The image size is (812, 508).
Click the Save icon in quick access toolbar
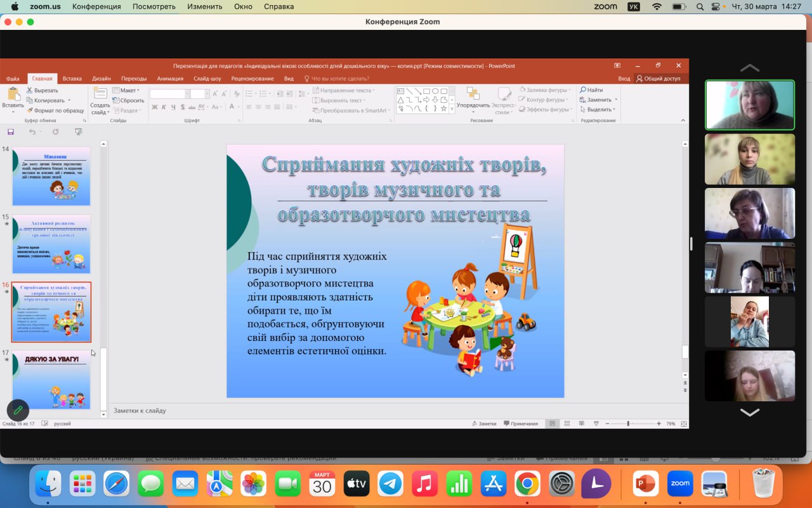click(x=11, y=132)
